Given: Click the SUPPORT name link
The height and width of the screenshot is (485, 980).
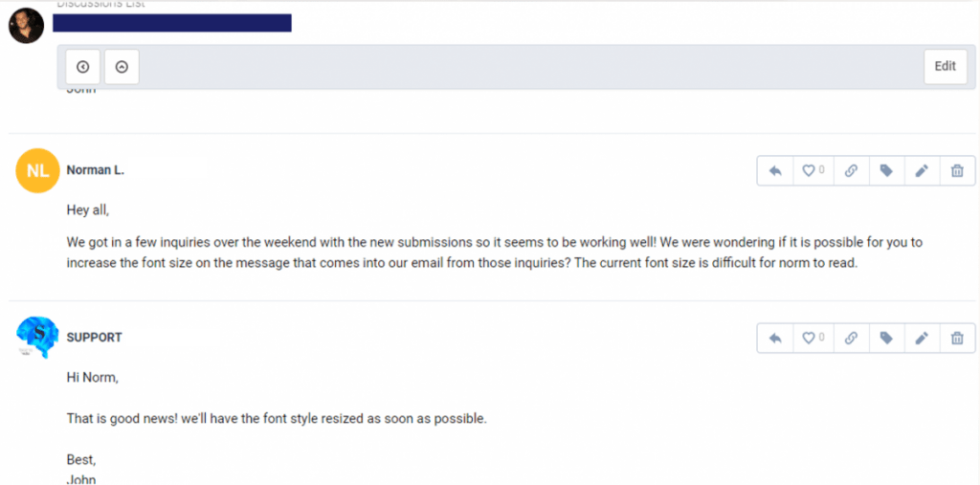Looking at the screenshot, I should coord(95,338).
